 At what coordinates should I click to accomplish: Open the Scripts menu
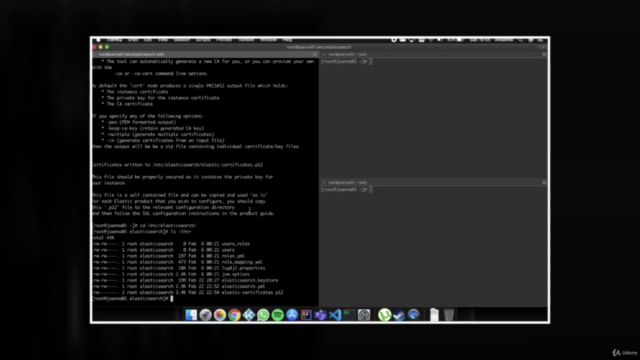coord(203,40)
